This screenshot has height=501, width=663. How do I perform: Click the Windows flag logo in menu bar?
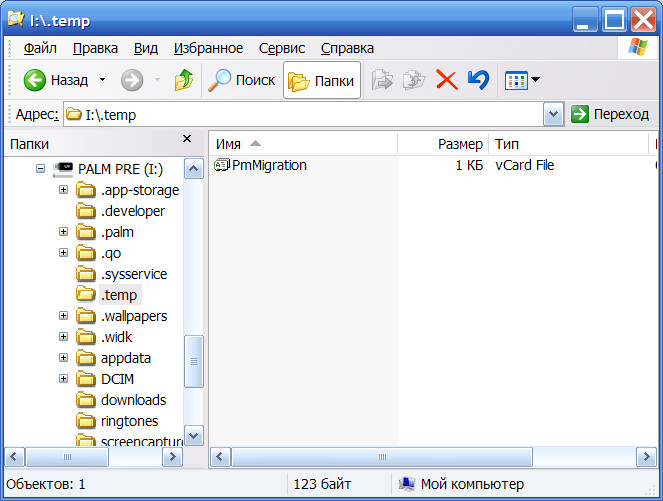coord(638,47)
